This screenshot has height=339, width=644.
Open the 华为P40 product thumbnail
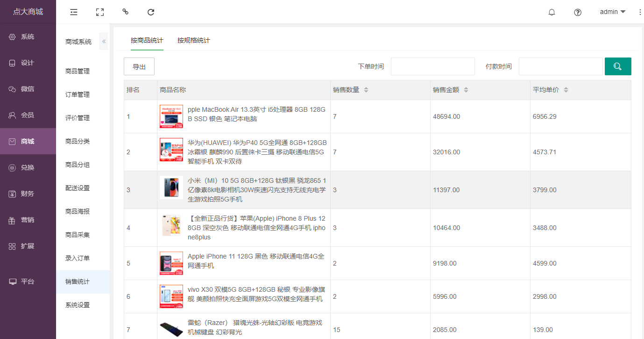pyautogui.click(x=171, y=150)
